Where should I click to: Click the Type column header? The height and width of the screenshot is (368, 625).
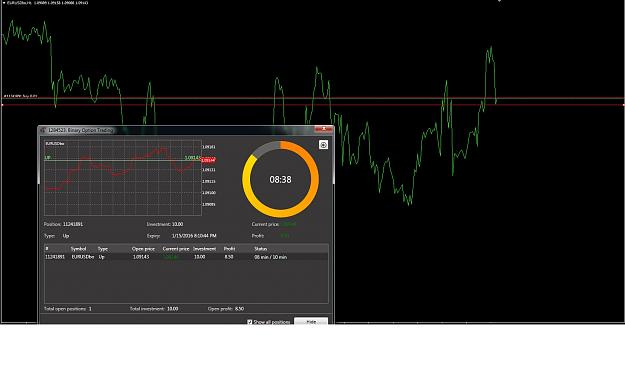point(103,249)
